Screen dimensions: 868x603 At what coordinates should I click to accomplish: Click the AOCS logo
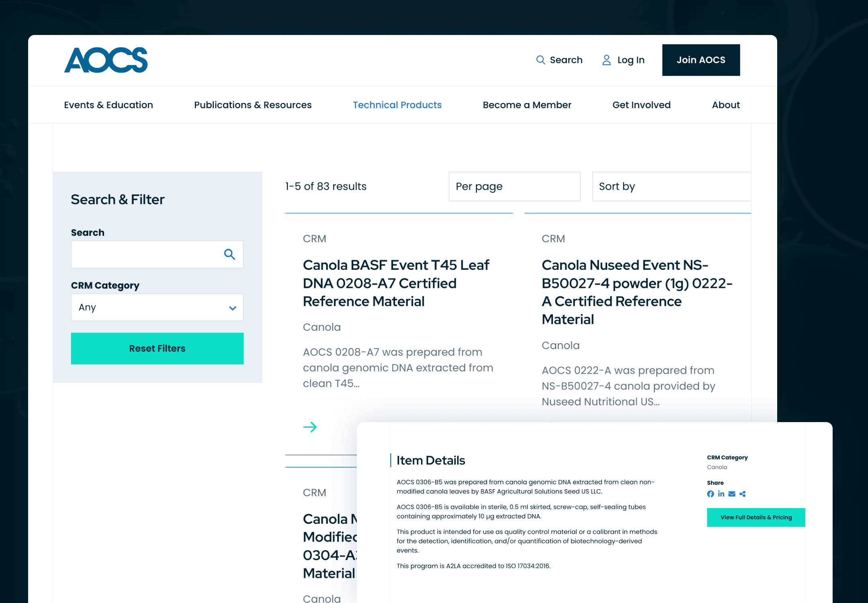pyautogui.click(x=106, y=60)
